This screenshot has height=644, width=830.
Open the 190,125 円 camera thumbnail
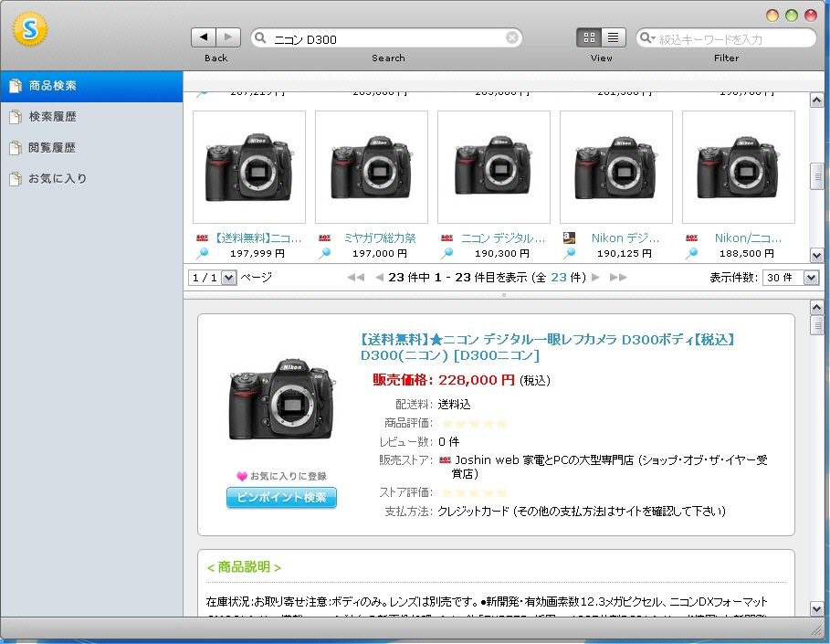(616, 167)
